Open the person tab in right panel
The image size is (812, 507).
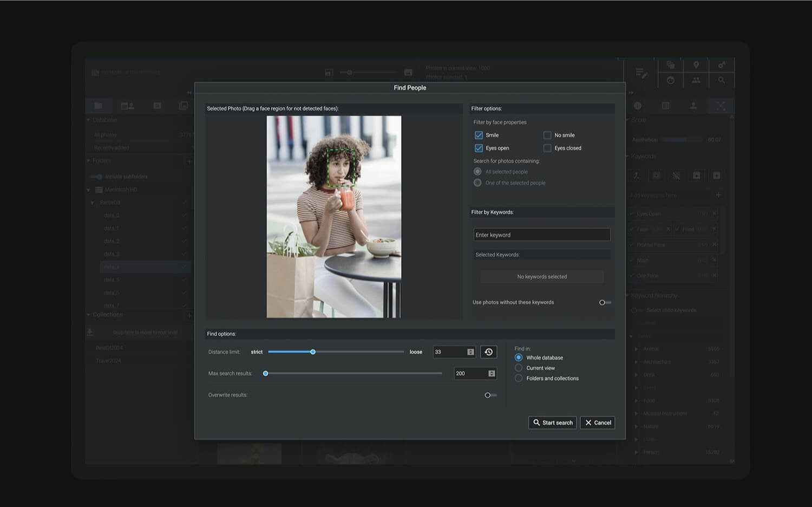tap(693, 106)
